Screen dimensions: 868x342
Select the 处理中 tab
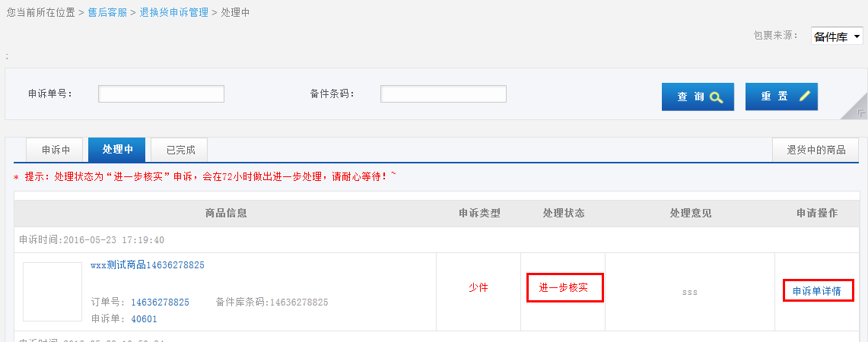coord(117,150)
